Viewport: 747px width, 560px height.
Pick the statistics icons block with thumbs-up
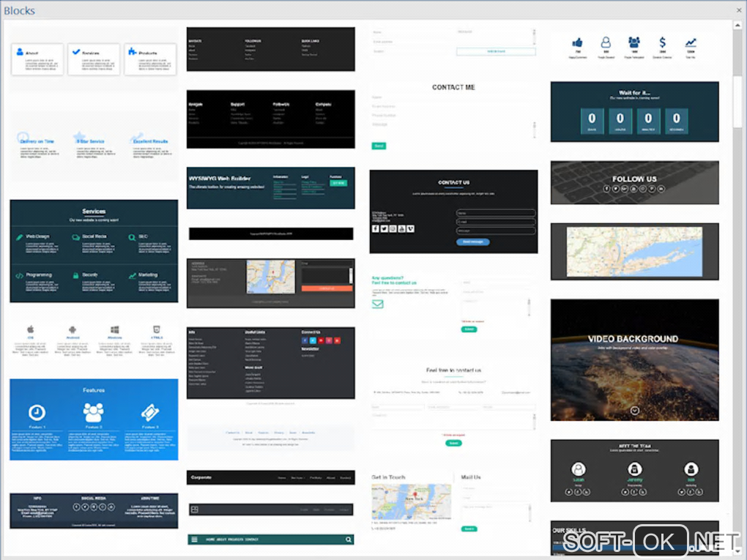[634, 48]
